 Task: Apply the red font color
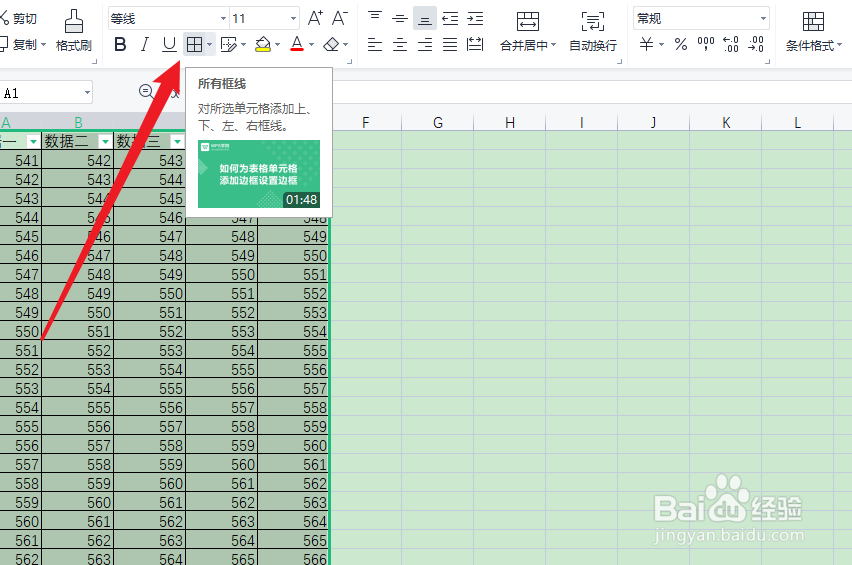(x=297, y=44)
